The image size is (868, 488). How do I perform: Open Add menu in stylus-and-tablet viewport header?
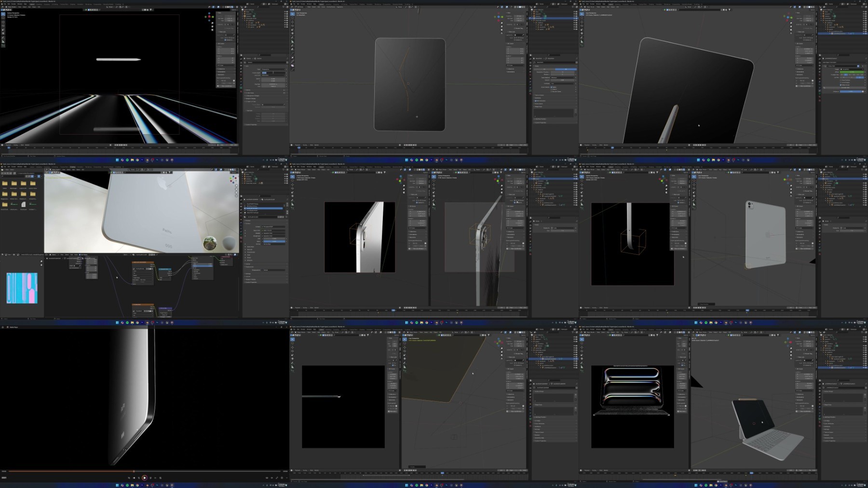tap(608, 7)
